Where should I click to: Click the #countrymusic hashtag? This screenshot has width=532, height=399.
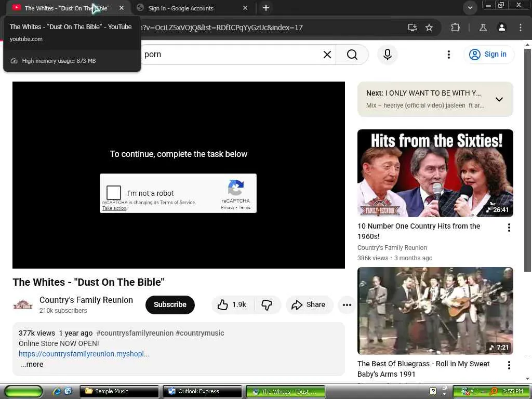[x=200, y=333]
